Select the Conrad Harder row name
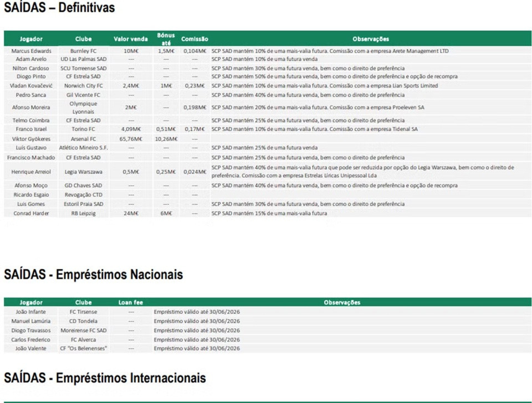This screenshot has width=532, height=403. [31, 213]
